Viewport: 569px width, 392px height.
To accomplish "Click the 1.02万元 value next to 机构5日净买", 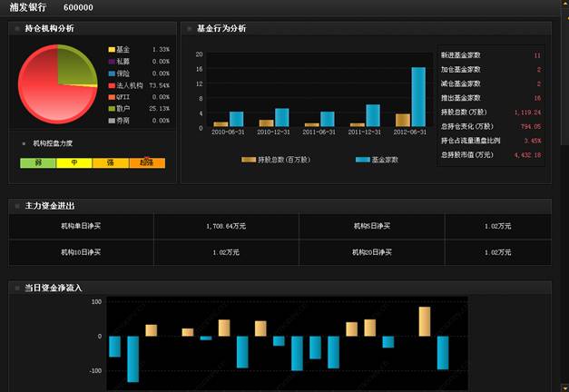I will [498, 227].
